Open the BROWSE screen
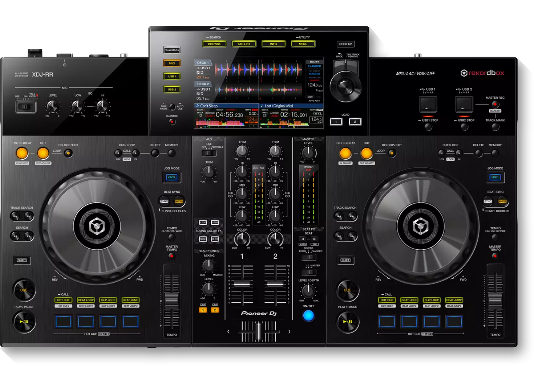 (x=214, y=44)
